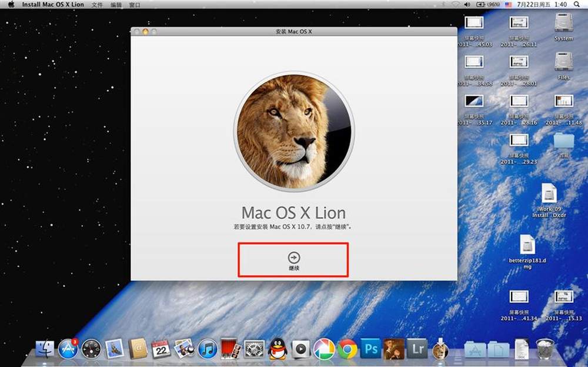
Task: Open Photo Booth from the Dock
Action: coord(230,349)
